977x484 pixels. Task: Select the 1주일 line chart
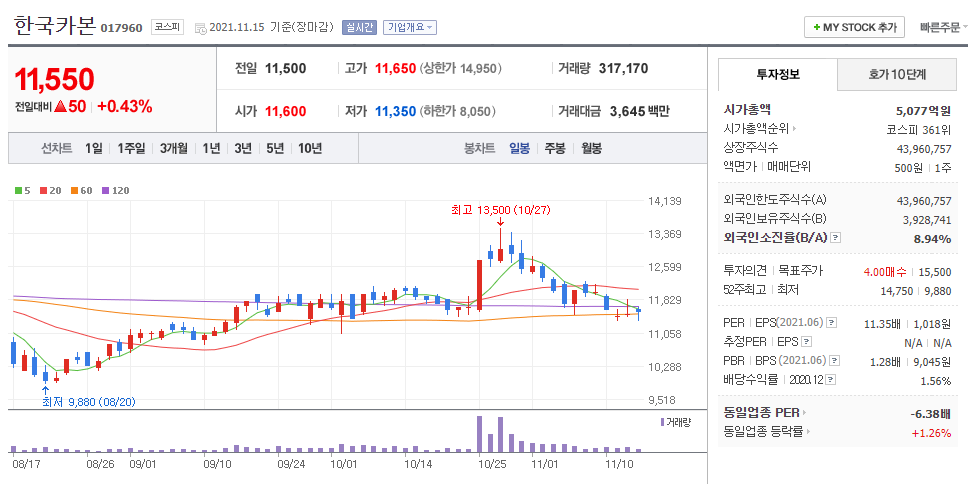[x=131, y=149]
